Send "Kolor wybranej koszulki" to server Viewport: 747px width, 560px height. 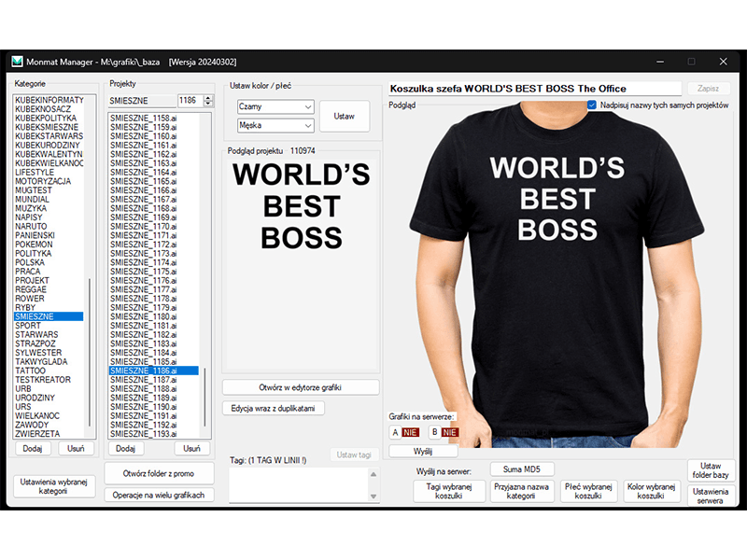pyautogui.click(x=651, y=491)
